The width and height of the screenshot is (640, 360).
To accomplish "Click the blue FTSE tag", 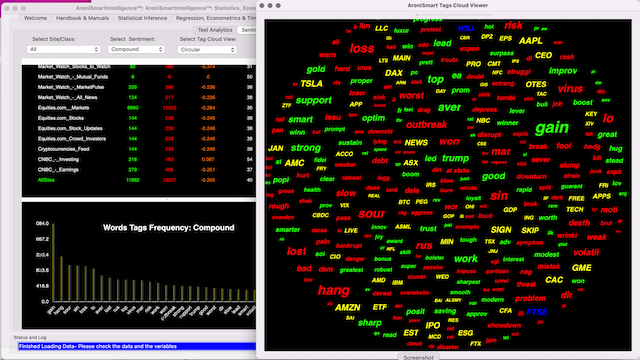I will [x=537, y=312].
